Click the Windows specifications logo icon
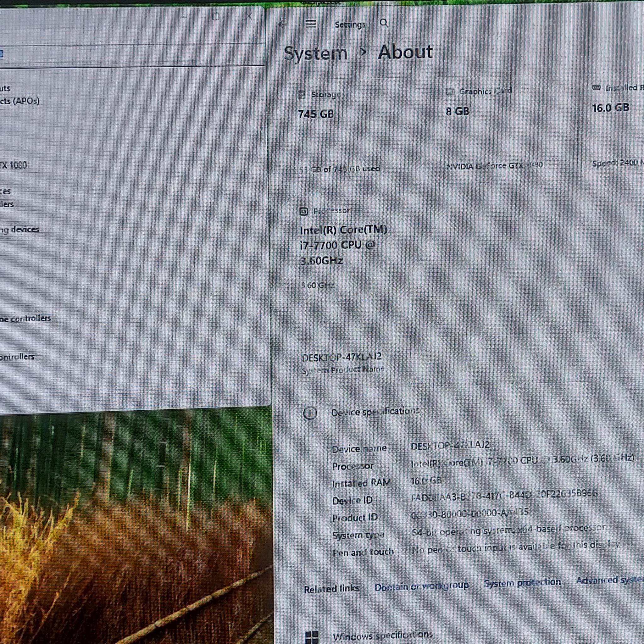Viewport: 644px width, 644px height. click(x=312, y=637)
